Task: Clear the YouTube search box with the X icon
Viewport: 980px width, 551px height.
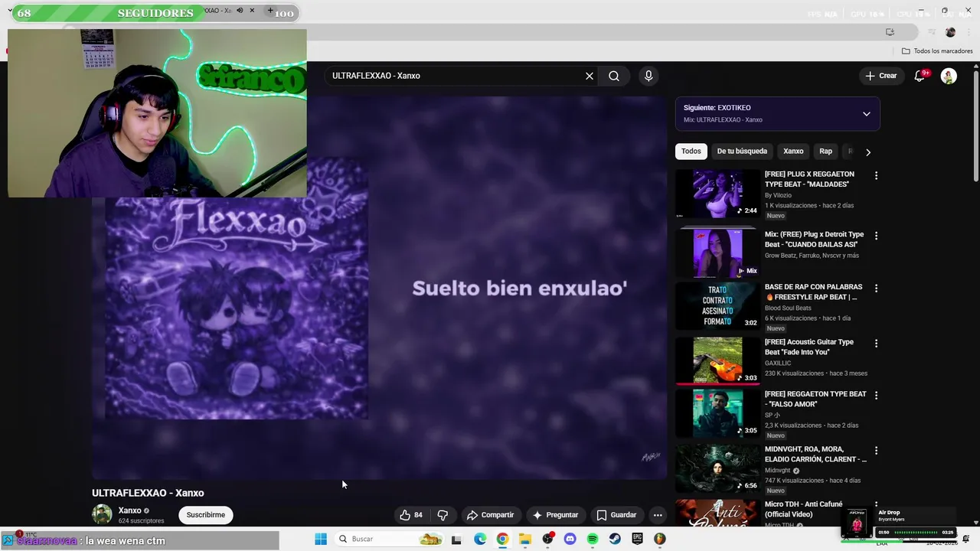Action: click(x=590, y=76)
